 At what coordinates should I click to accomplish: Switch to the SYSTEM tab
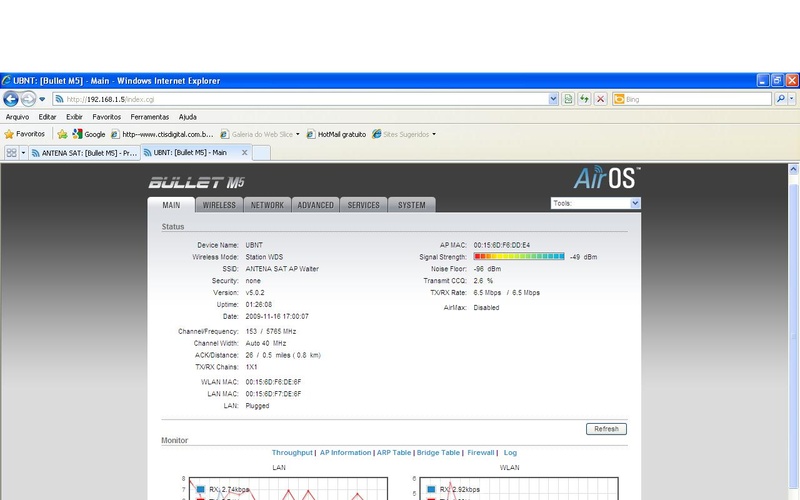point(411,205)
